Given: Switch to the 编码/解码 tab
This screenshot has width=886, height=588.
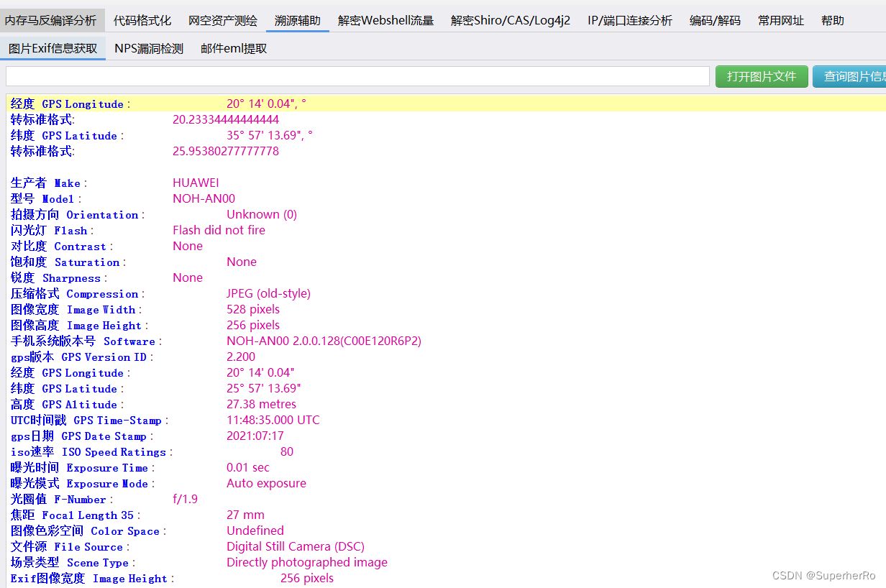Looking at the screenshot, I should [x=714, y=20].
